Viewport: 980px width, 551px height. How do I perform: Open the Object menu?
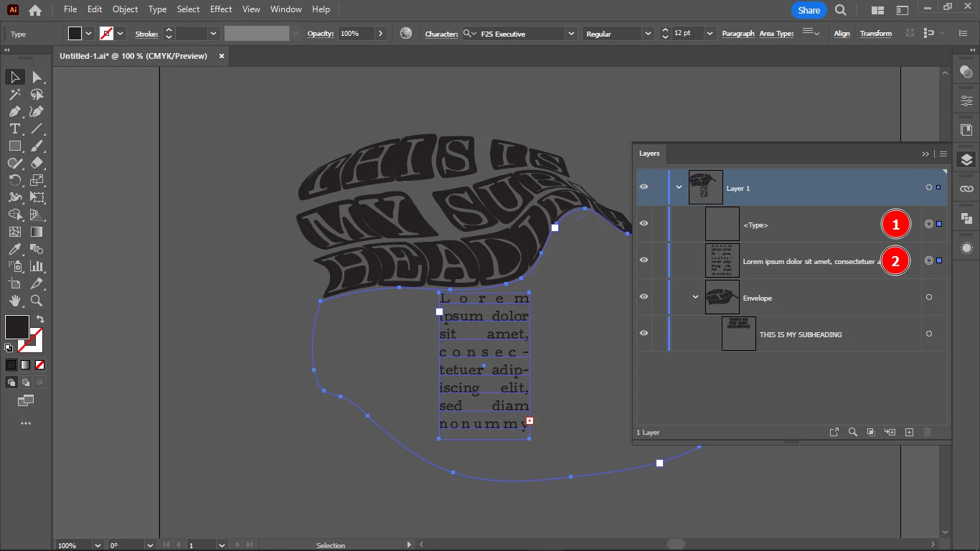[125, 9]
